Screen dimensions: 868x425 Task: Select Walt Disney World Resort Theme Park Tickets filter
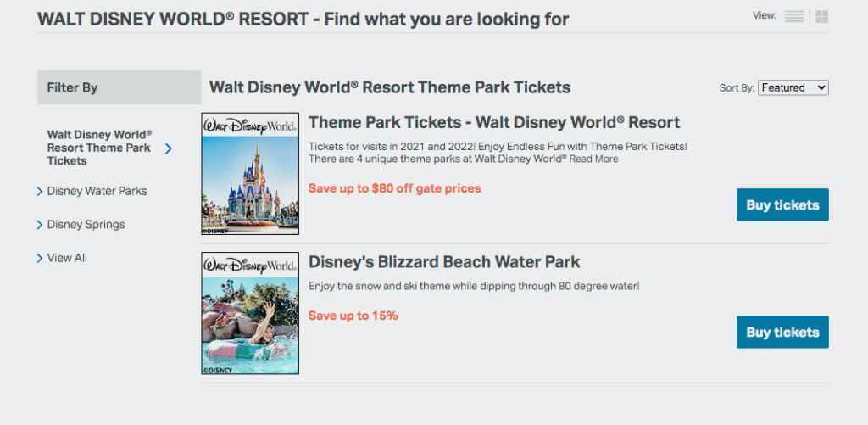click(x=100, y=148)
